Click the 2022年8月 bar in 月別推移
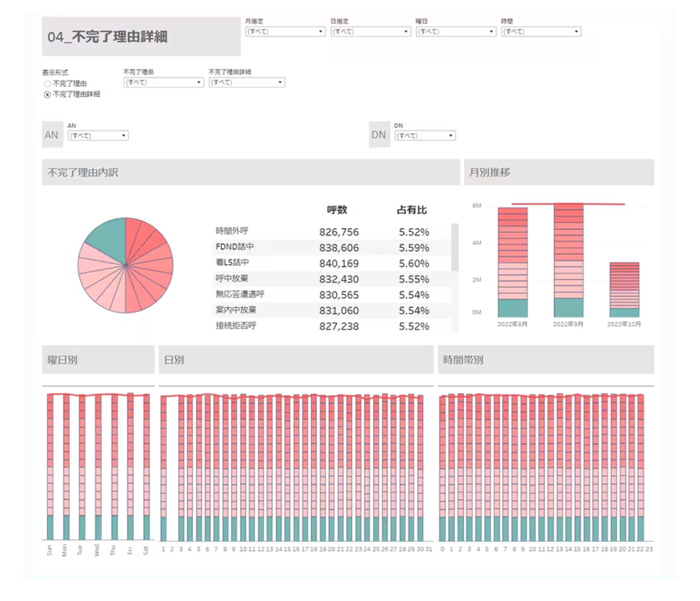The width and height of the screenshot is (700, 601). pos(512,262)
